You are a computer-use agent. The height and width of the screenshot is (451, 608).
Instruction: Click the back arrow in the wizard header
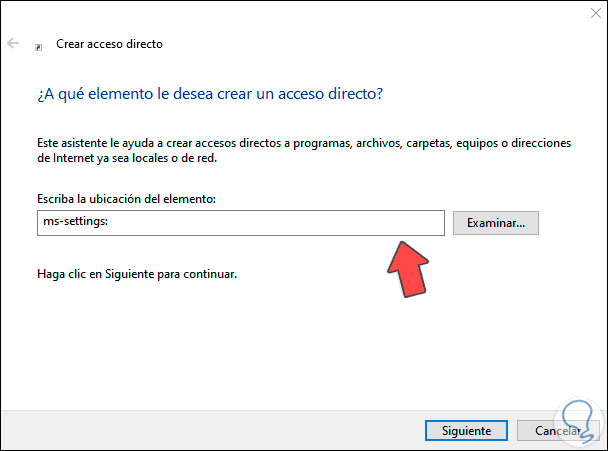coord(13,44)
